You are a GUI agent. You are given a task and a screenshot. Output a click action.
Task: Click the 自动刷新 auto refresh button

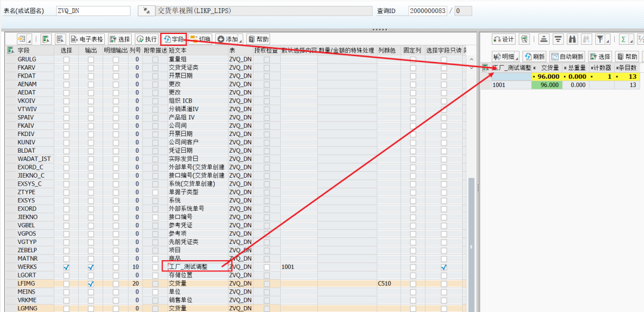[x=567, y=57]
